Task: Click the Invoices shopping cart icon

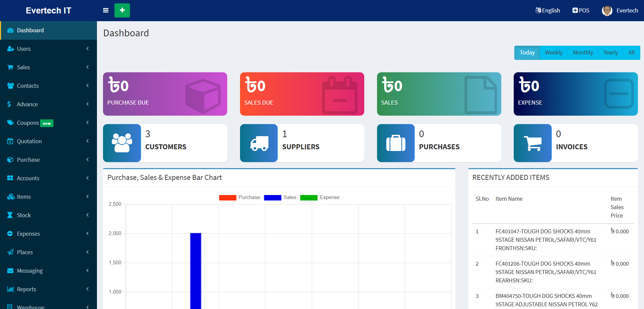Action: click(533, 143)
